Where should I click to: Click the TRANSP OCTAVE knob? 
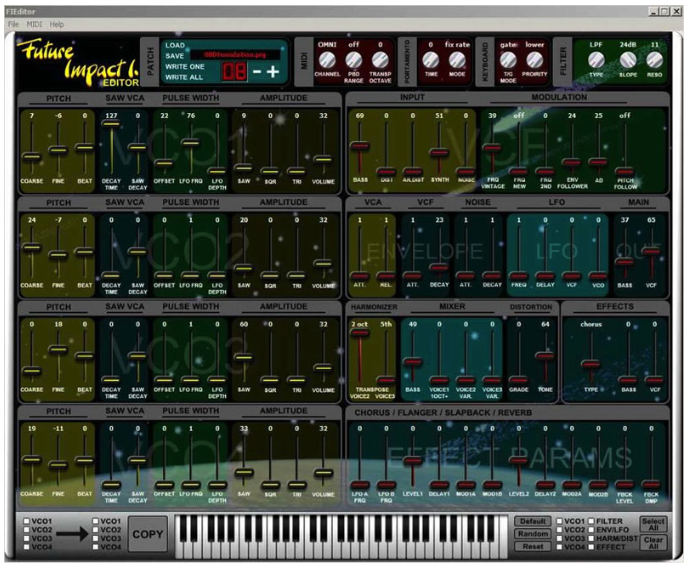point(380,59)
